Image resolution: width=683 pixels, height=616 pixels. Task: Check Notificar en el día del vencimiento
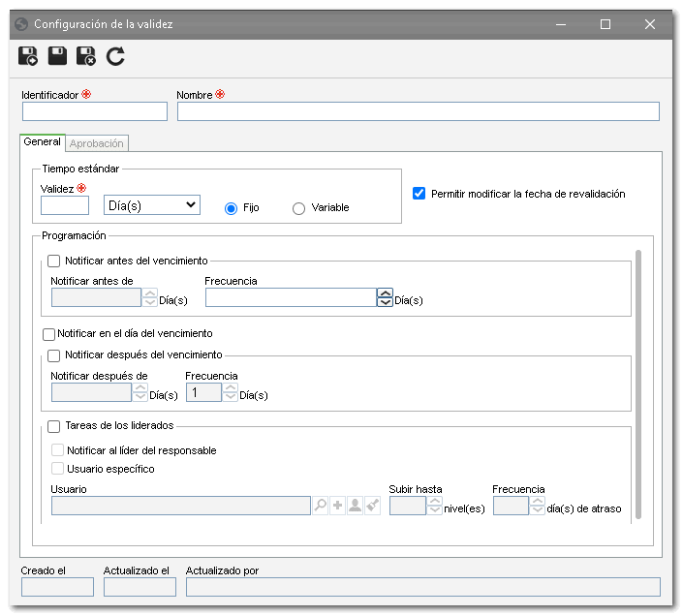48,334
